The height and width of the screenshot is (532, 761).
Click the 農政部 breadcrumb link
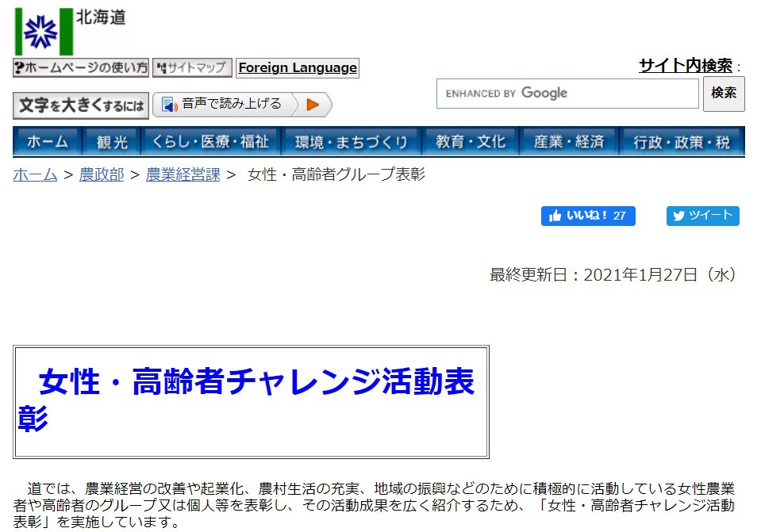pos(102,174)
